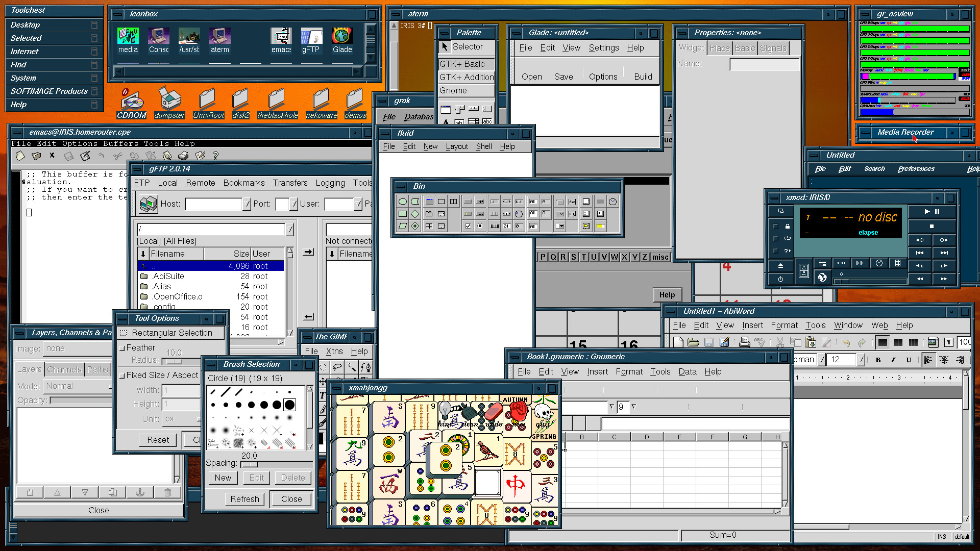Click gFTP connect computer icon

click(x=149, y=204)
